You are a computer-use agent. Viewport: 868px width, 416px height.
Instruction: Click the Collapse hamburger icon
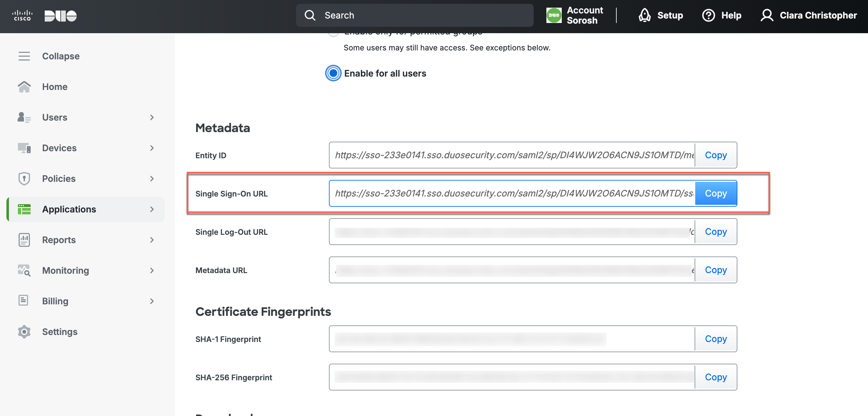coord(24,56)
